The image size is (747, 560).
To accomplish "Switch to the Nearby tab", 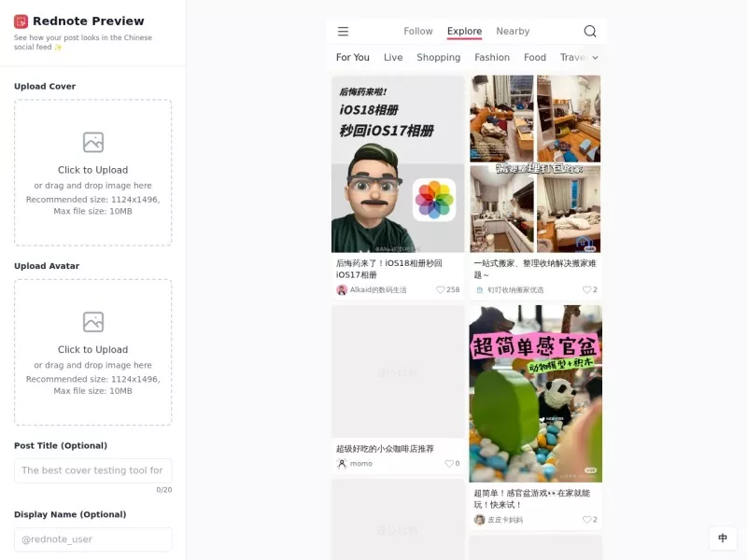I will pyautogui.click(x=513, y=32).
